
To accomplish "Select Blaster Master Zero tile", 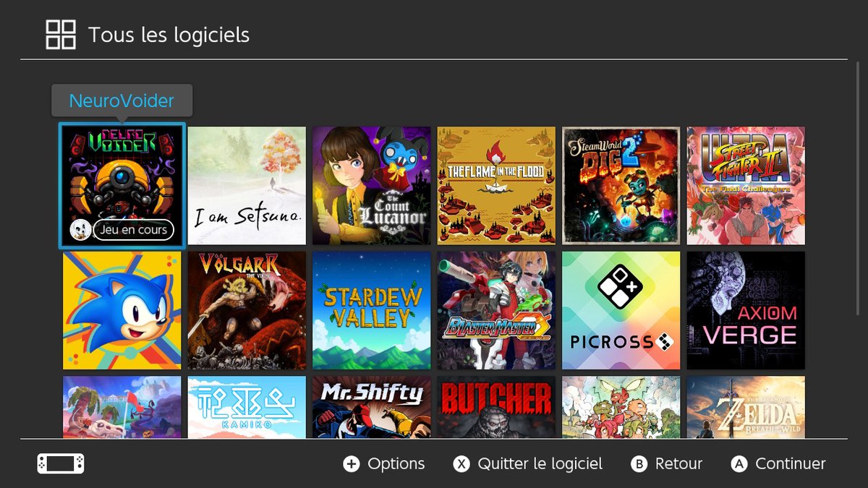I will click(497, 311).
